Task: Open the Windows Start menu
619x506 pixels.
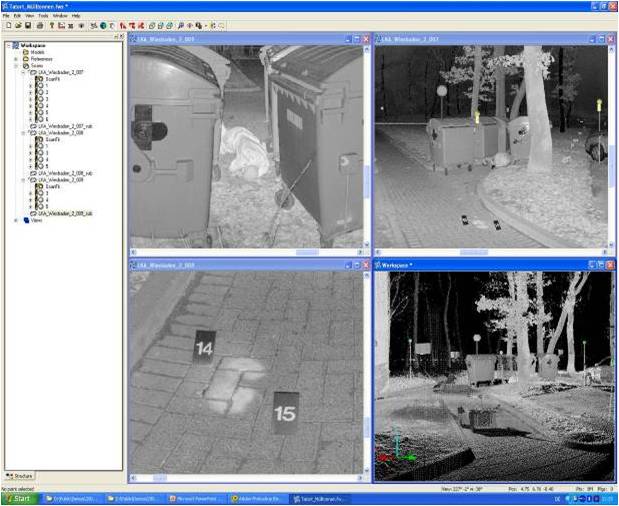Action: pyautogui.click(x=19, y=499)
